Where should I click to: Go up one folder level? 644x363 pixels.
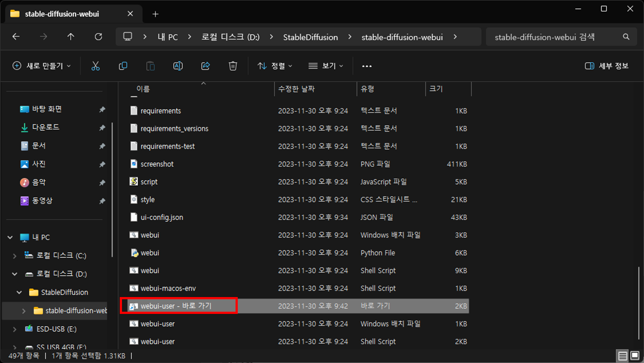[x=71, y=37]
